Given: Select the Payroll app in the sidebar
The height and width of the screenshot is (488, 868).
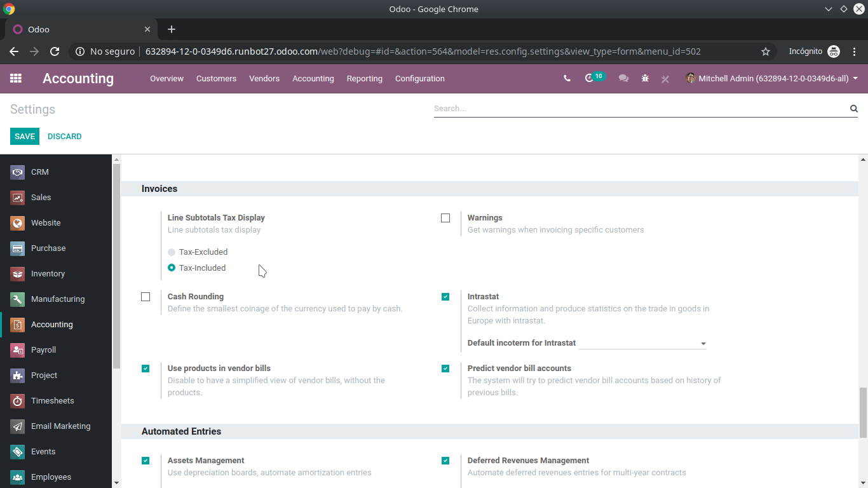Looking at the screenshot, I should coord(43,349).
